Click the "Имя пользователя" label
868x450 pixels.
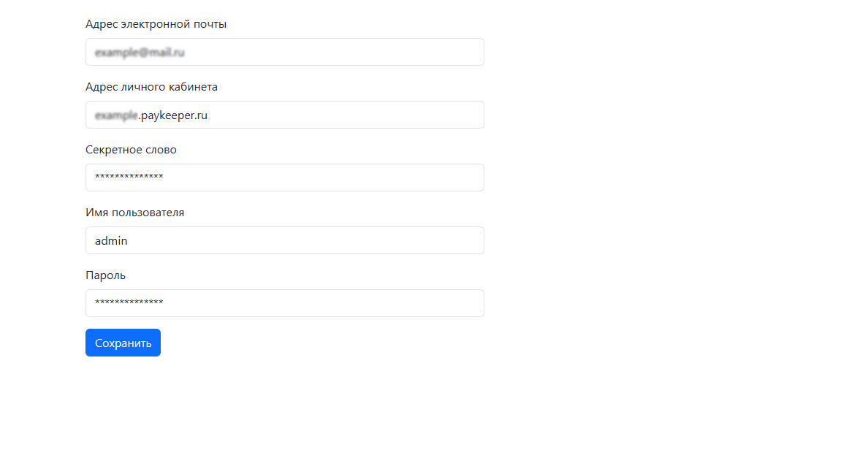(x=134, y=213)
